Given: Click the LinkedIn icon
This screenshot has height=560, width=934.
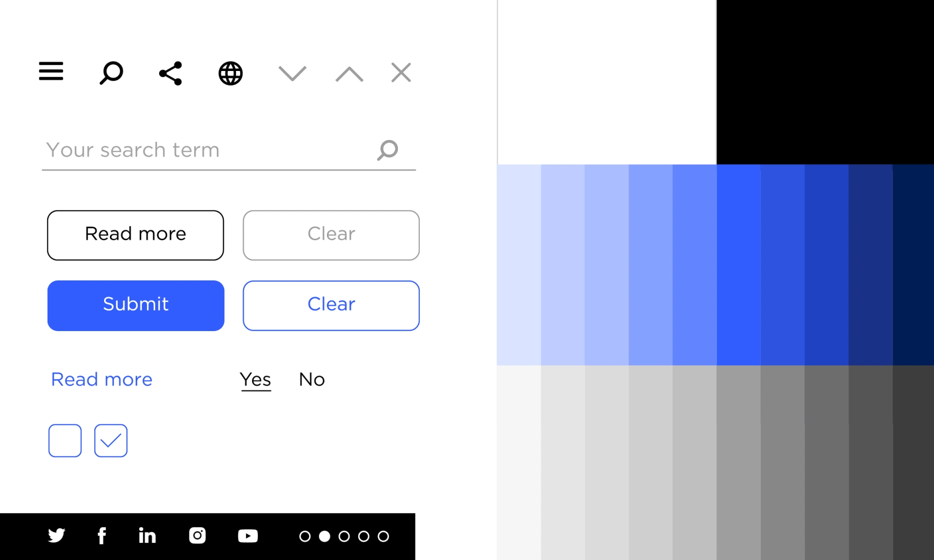Looking at the screenshot, I should tap(147, 536).
